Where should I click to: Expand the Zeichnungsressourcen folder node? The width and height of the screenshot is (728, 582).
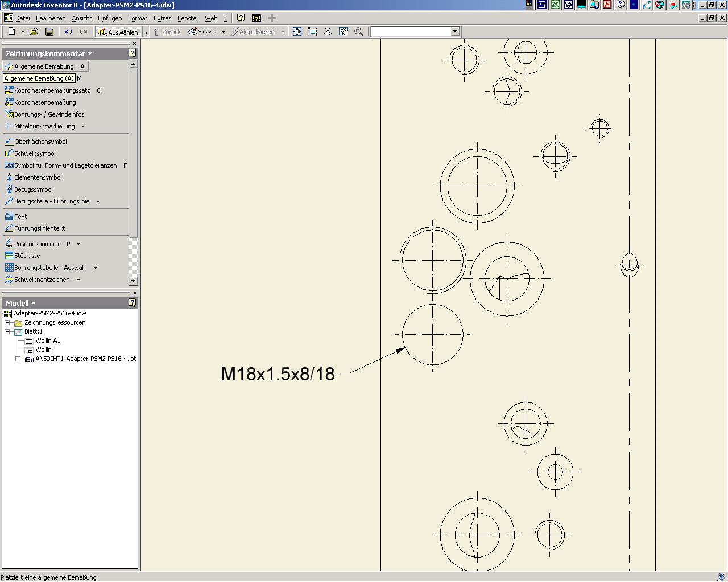(7, 323)
